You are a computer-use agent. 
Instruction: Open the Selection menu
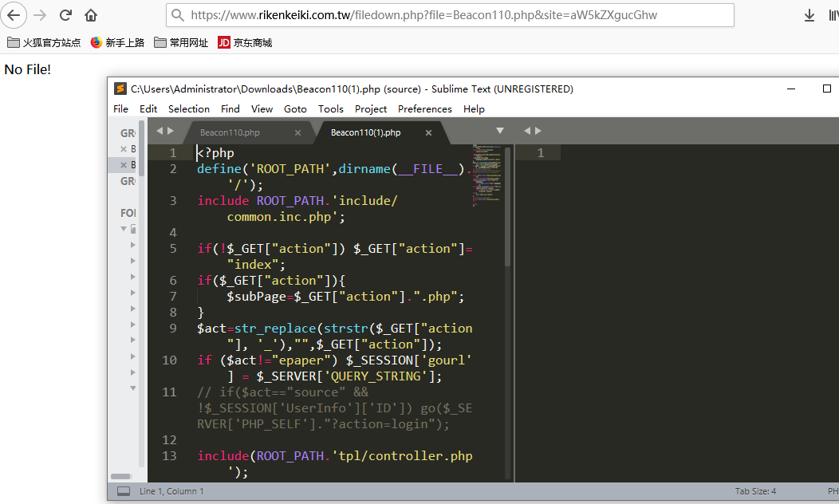(189, 109)
